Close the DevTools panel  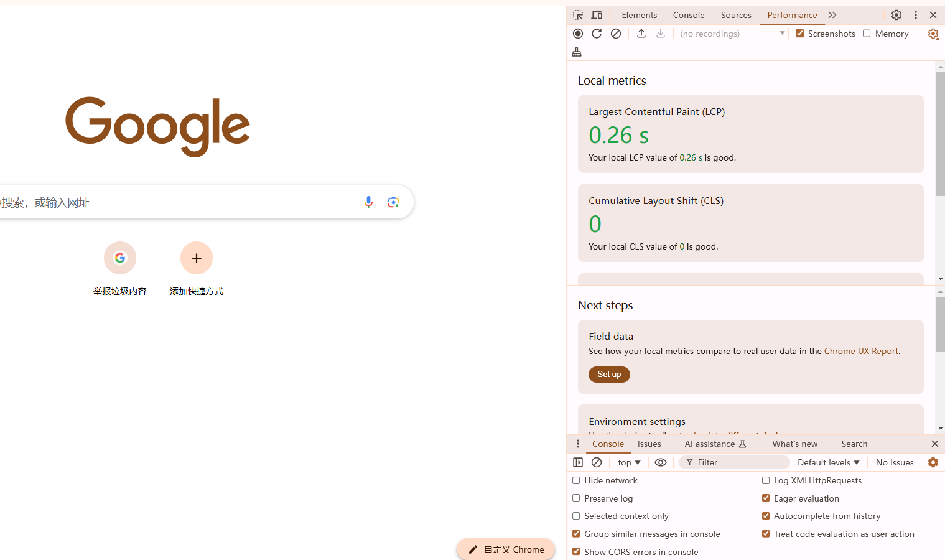pyautogui.click(x=933, y=15)
